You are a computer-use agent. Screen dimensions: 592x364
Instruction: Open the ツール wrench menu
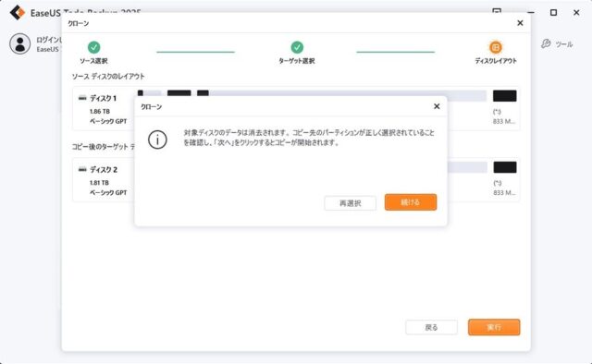point(557,44)
